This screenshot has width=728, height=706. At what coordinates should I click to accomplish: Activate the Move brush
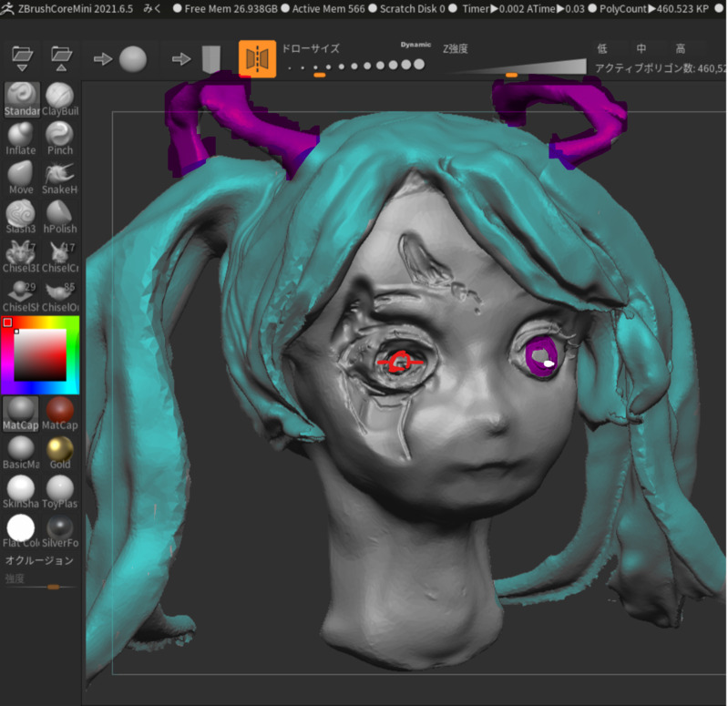(20, 178)
